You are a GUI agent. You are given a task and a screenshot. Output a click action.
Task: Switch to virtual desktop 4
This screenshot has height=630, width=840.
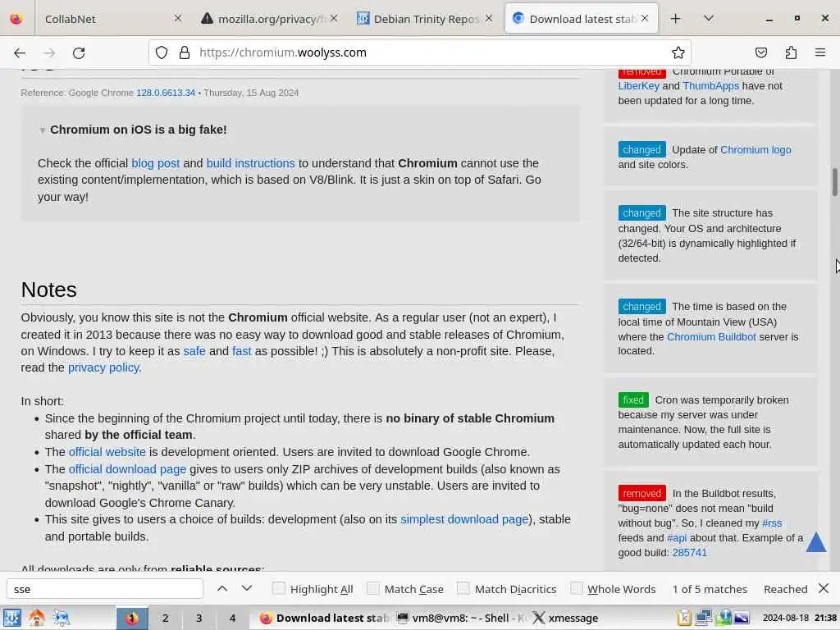point(232,618)
